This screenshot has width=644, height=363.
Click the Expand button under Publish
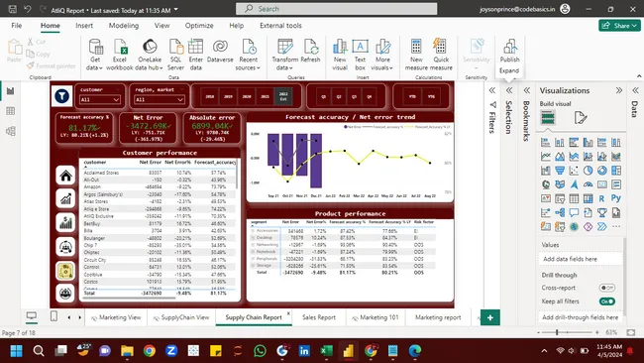(x=509, y=70)
